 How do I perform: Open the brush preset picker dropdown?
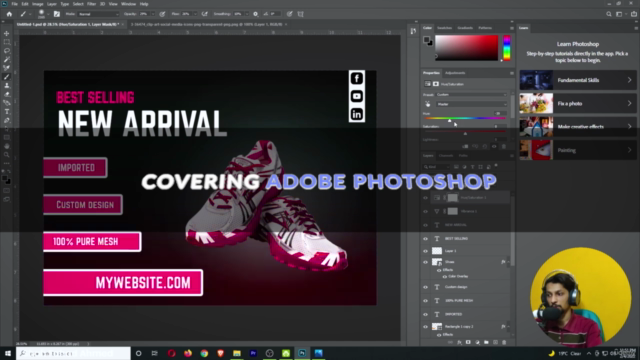coord(48,14)
